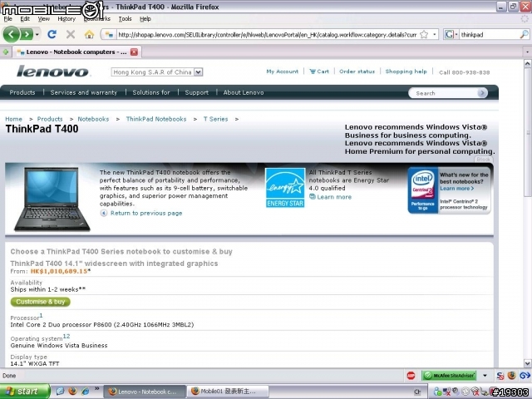Image resolution: width=532 pixels, height=399 pixels.
Task: Click the T Series breadcrumb link
Action: click(216, 119)
